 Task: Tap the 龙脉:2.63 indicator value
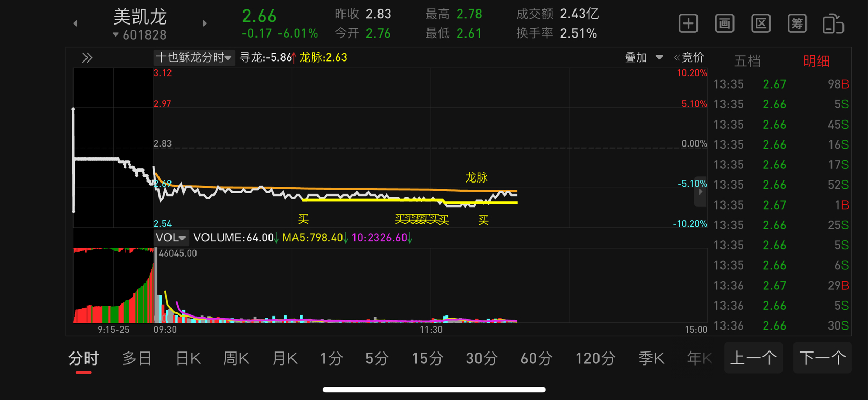pos(323,57)
